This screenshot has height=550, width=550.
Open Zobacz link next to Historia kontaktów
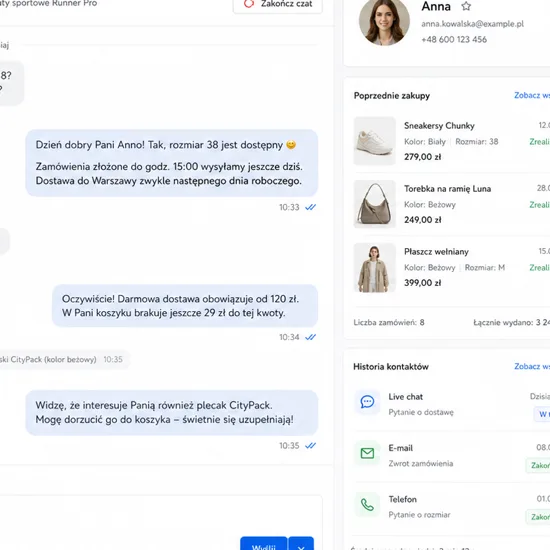532,366
